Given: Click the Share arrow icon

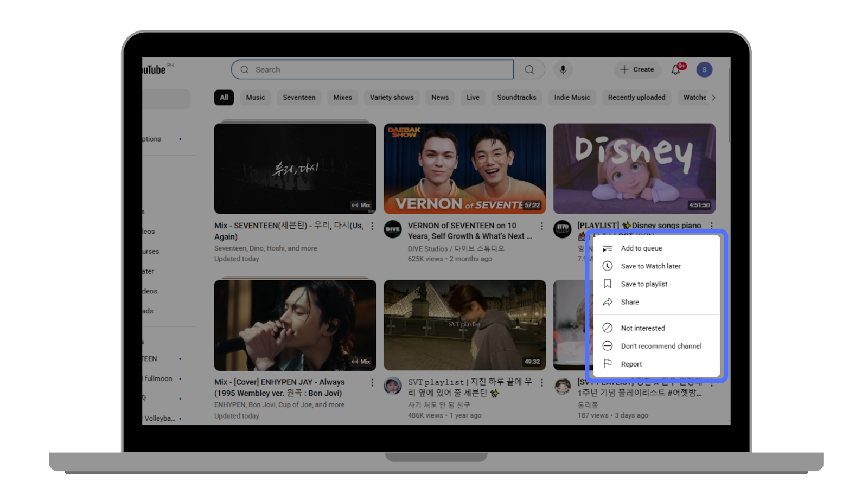Looking at the screenshot, I should 608,302.
